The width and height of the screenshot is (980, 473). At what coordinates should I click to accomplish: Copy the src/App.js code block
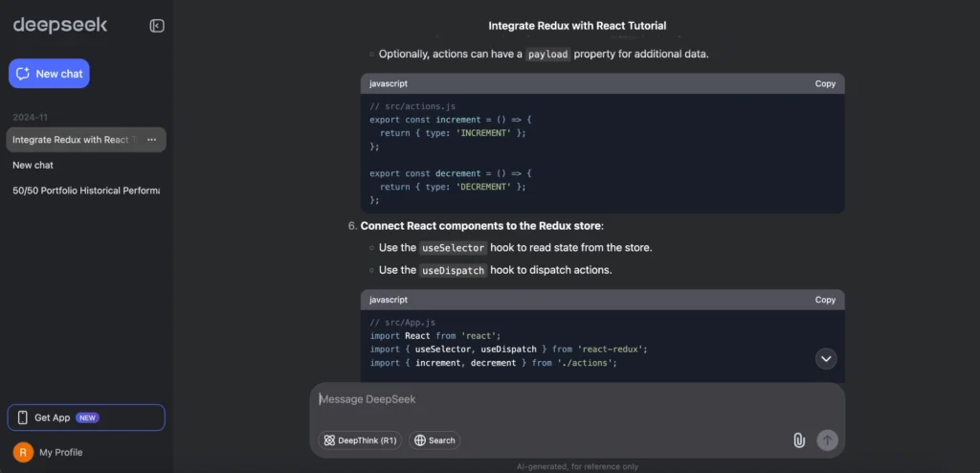click(825, 301)
